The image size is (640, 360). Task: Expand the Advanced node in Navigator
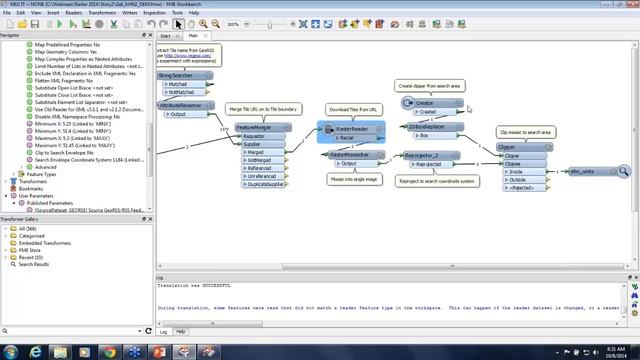[x=22, y=167]
